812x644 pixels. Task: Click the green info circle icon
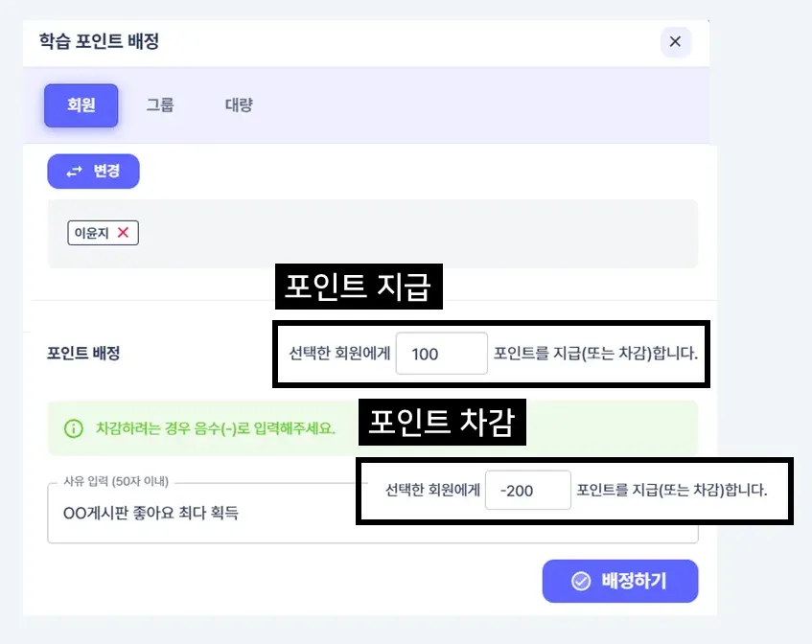coord(73,427)
